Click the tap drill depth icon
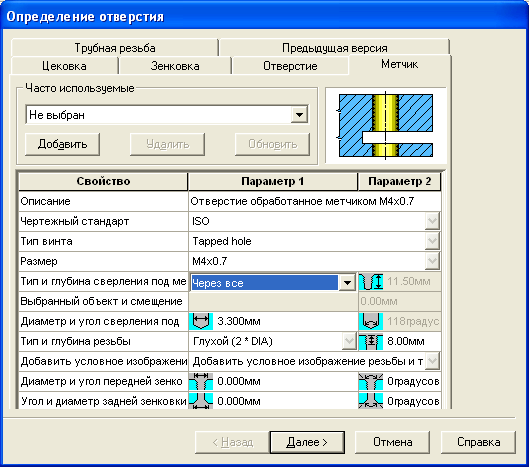 point(371,281)
